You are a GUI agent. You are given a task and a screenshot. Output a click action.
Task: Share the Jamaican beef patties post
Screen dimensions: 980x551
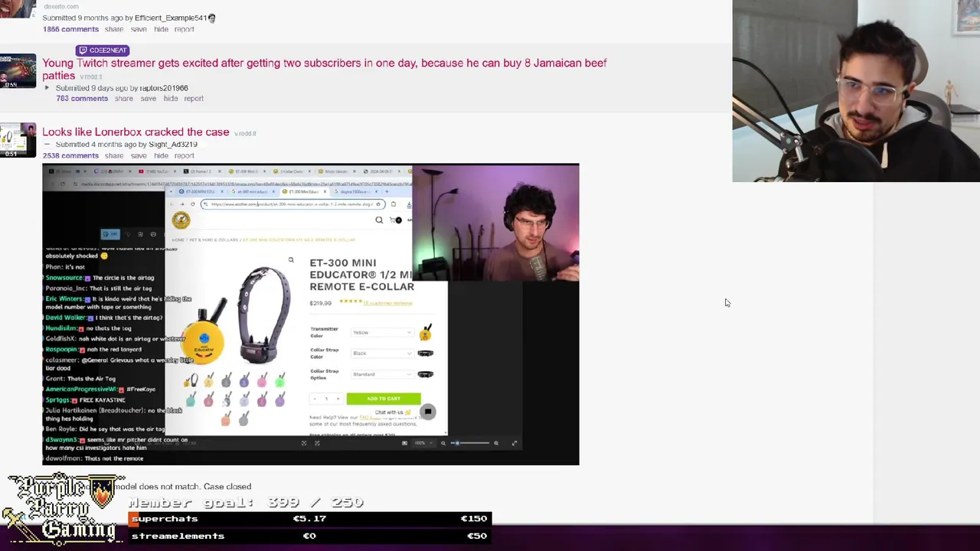pos(124,98)
